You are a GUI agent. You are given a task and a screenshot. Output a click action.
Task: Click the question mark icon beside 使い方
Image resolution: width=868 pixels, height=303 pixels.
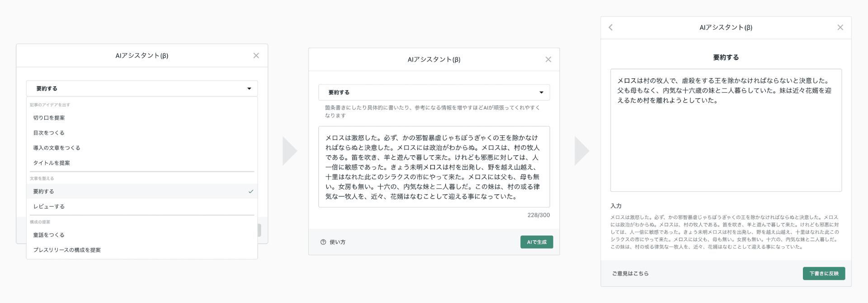[323, 242]
